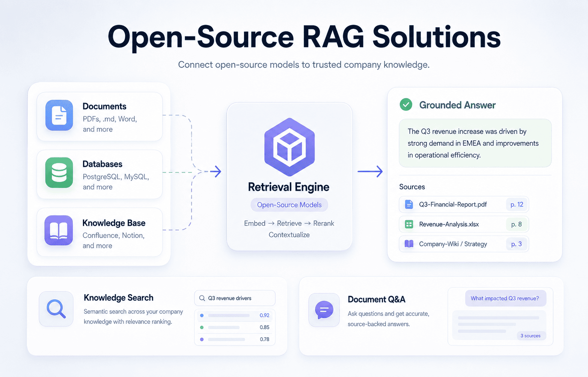This screenshot has width=588, height=377.
Task: Click the Revenue-Analysis.xlsx spreadsheet icon
Action: pos(409,224)
